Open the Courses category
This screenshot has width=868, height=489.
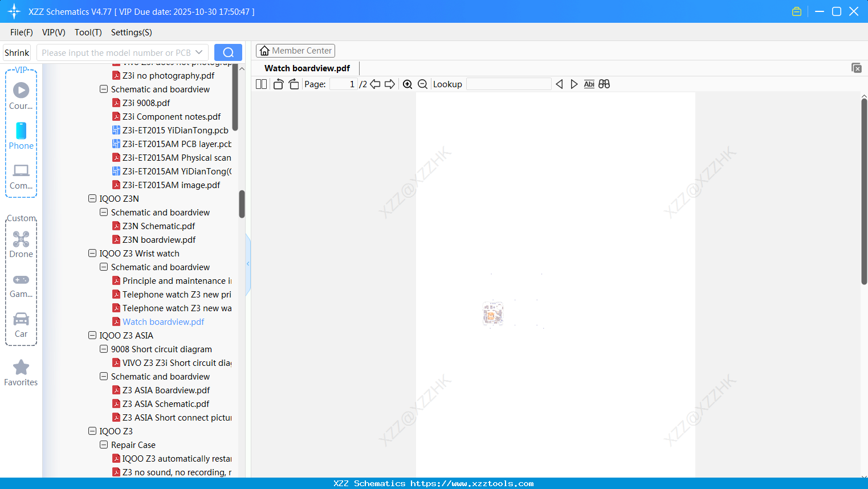[x=21, y=96]
